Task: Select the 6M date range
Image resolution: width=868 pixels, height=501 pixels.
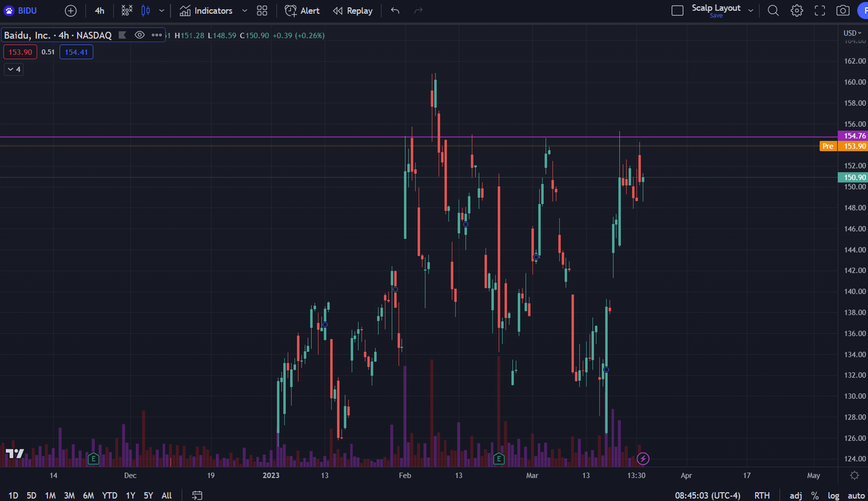Action: (88, 495)
